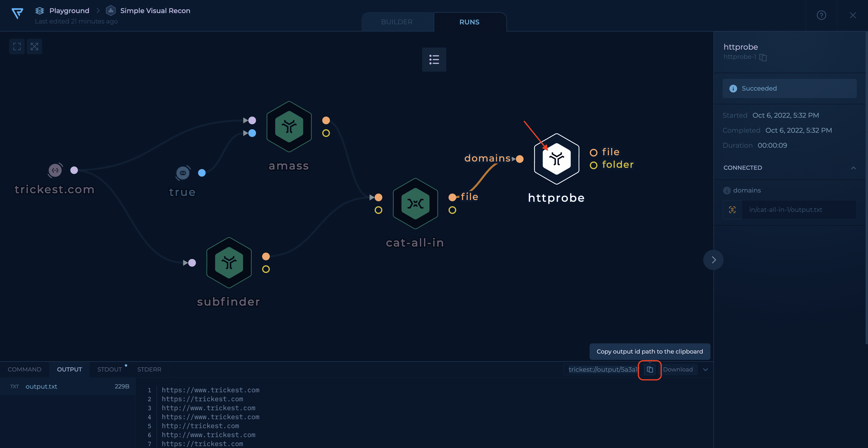Click the subfinder lavender input port
Screen dimensions: 868x448
click(192, 263)
